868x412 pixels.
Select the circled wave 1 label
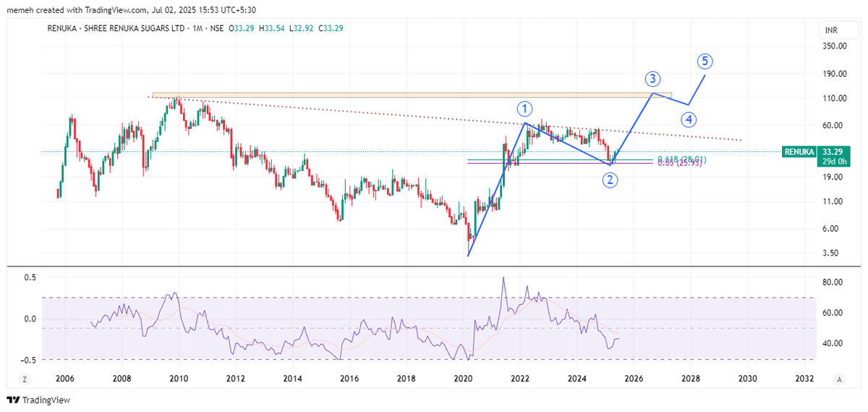pos(525,109)
